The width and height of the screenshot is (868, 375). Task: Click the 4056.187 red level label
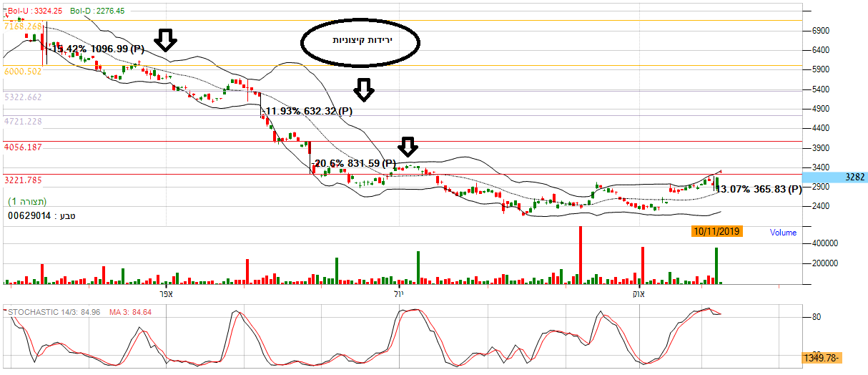pos(23,147)
